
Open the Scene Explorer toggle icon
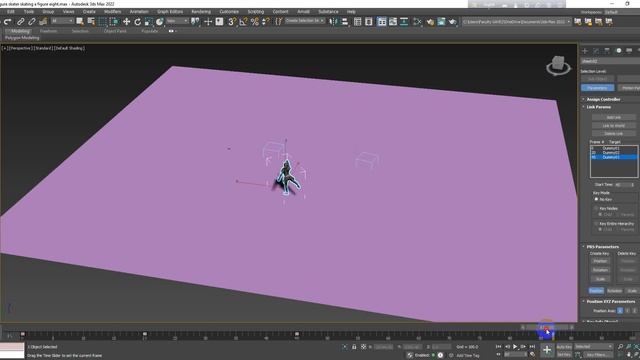point(358,22)
